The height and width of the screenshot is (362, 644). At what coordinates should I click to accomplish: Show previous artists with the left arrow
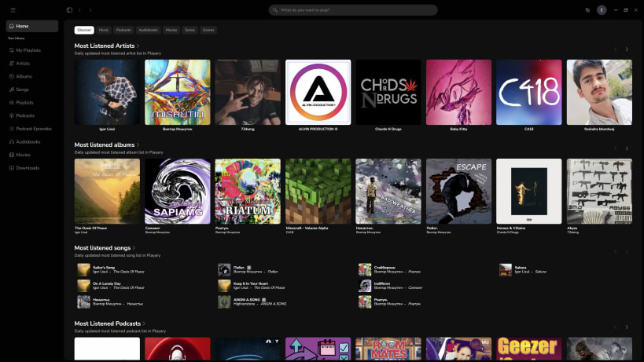pyautogui.click(x=615, y=49)
